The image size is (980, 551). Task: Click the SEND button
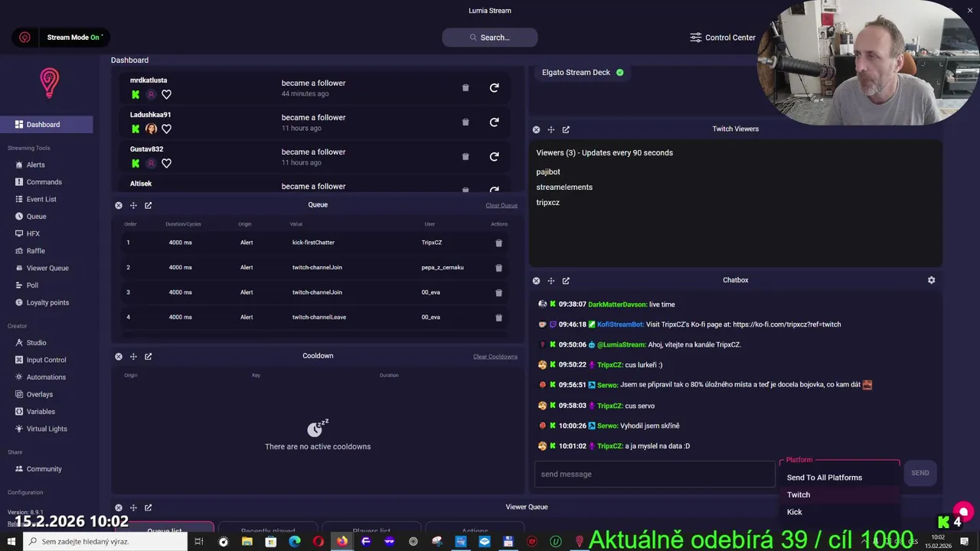(x=920, y=473)
